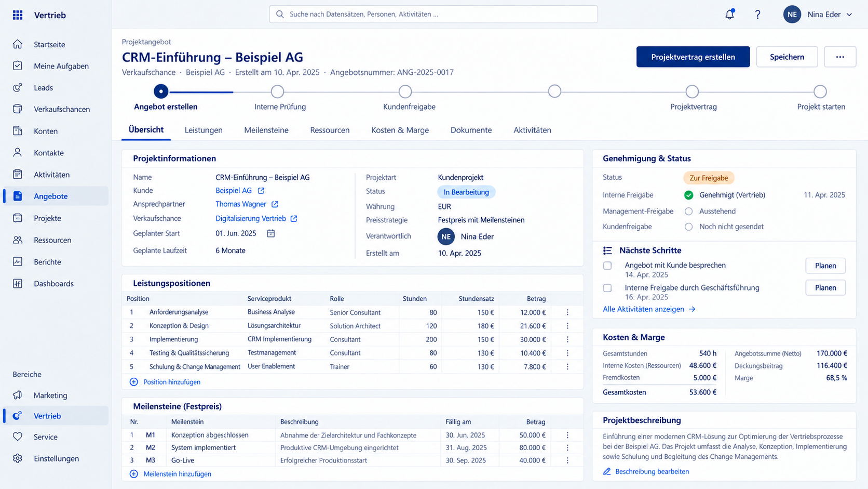Check 'Interne Freigabe durch Geschäftsführung' checkbox
The height and width of the screenshot is (489, 868).
[x=607, y=288]
